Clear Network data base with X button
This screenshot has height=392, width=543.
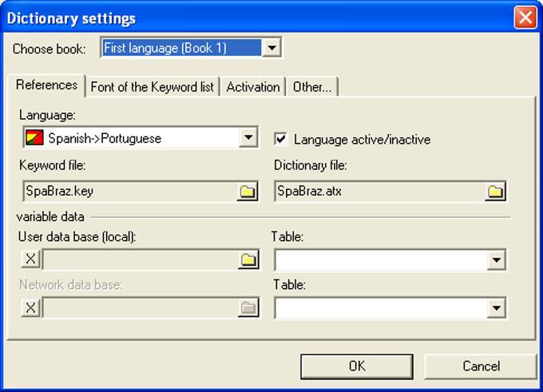[30, 308]
